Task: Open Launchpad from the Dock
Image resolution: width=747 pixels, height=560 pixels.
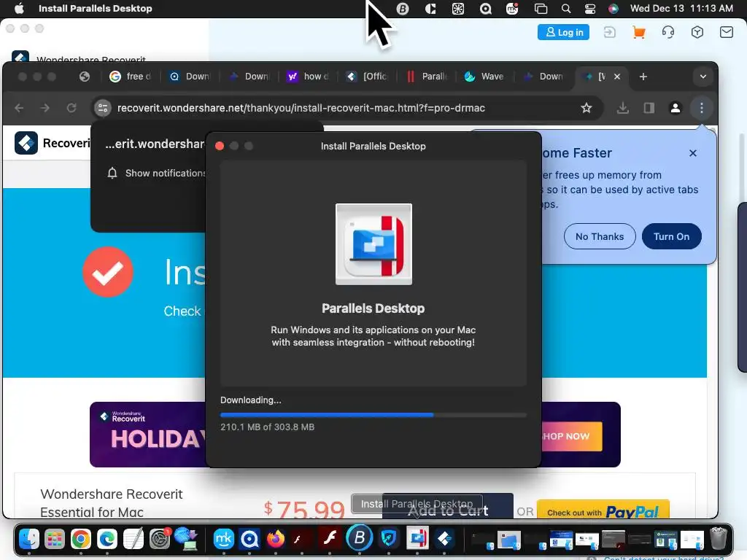Action: point(55,539)
